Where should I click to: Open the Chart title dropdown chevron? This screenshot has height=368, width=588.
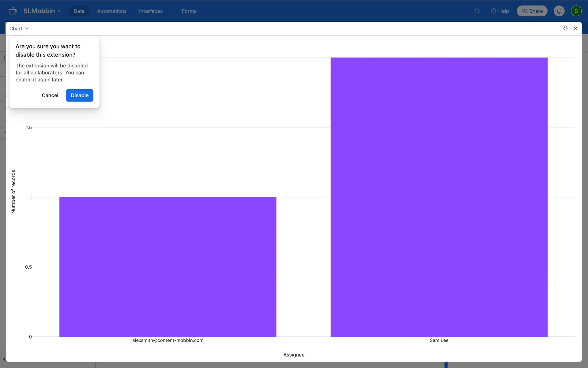click(x=27, y=29)
